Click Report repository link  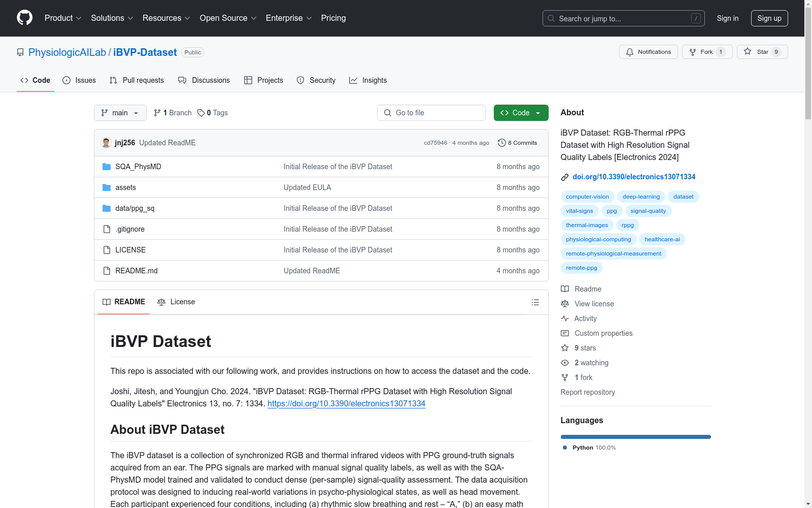point(588,392)
